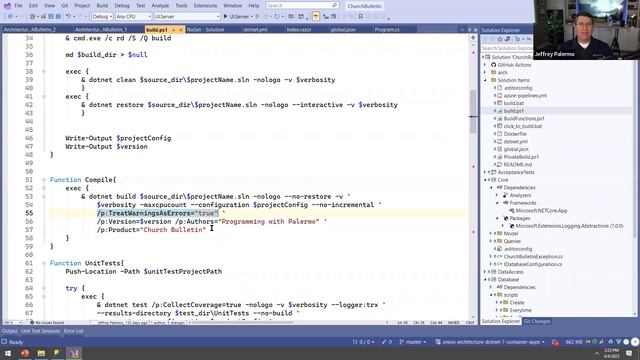This screenshot has width=640, height=360.
Task: Switch to the Index.razor tab
Action: [299, 30]
